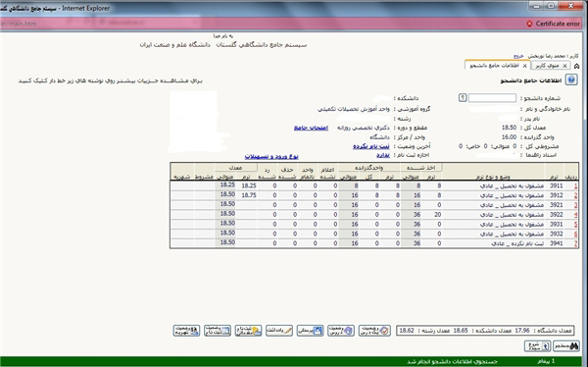Click the ندارد registration permission link
The width and height of the screenshot is (588, 367).
(383, 155)
